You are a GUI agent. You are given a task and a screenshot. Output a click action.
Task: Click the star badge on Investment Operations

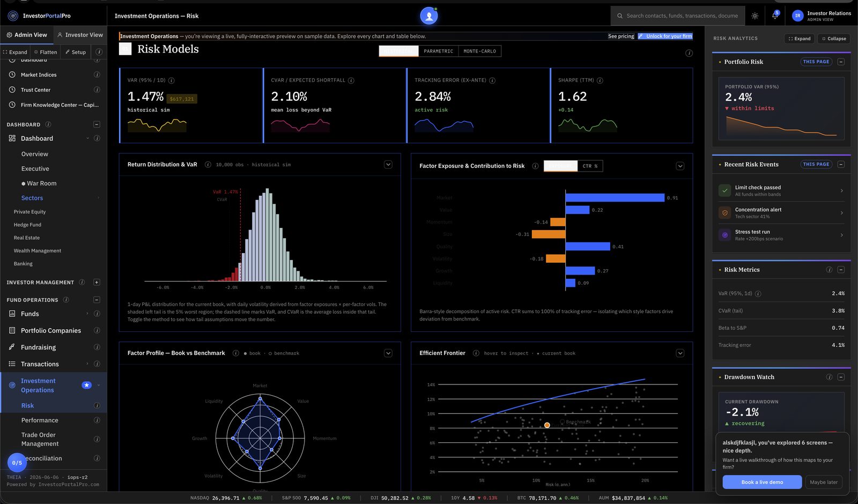coord(86,385)
